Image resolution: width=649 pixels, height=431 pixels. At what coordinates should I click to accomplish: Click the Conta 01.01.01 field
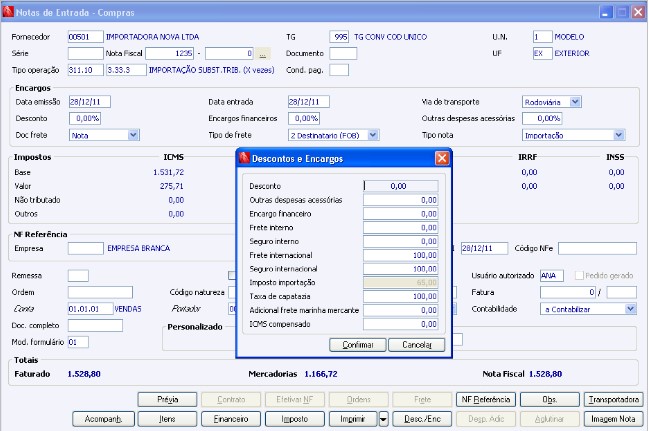tap(90, 309)
